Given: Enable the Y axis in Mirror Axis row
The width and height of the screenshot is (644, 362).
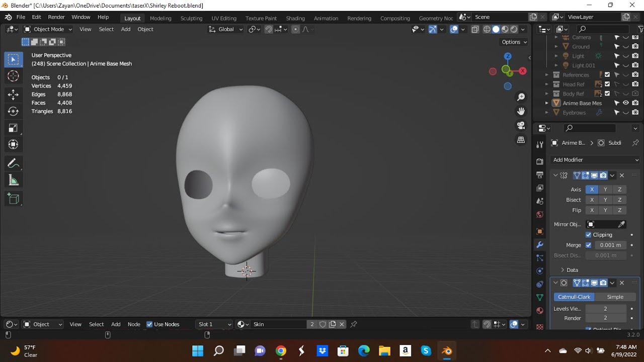Looking at the screenshot, I should [605, 190].
